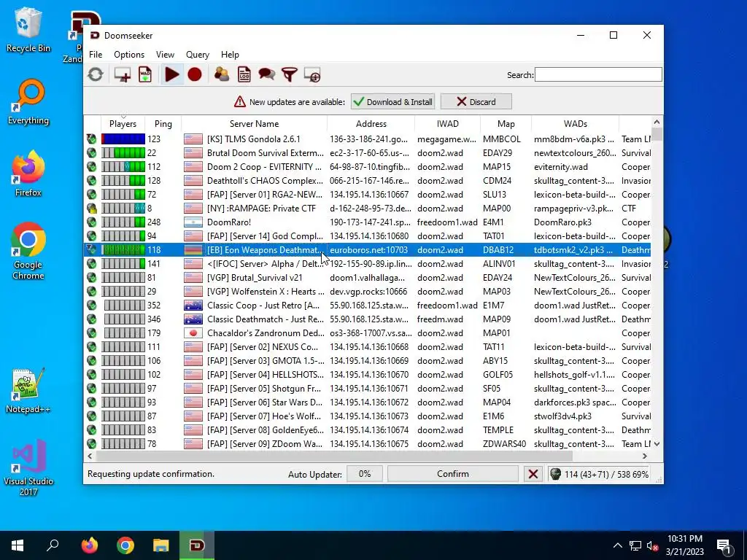This screenshot has width=747, height=560.
Task: Click the horizontal scrollbar right arrow
Action: click(645, 456)
